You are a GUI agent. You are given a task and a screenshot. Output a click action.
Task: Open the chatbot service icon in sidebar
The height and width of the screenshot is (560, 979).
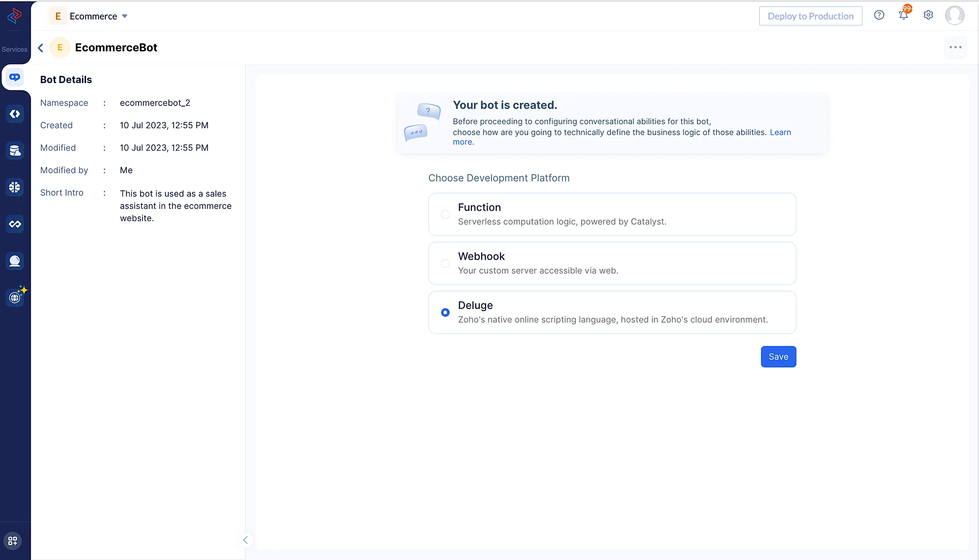click(x=15, y=77)
